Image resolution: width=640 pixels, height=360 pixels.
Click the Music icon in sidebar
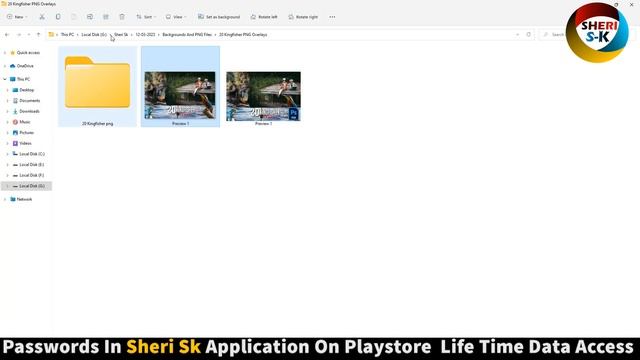pyautogui.click(x=15, y=122)
